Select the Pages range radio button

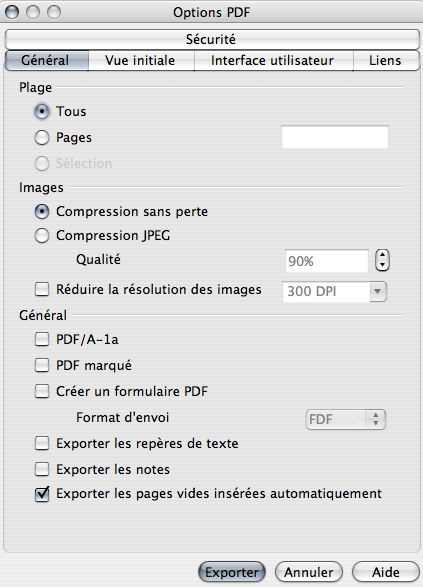(42, 137)
